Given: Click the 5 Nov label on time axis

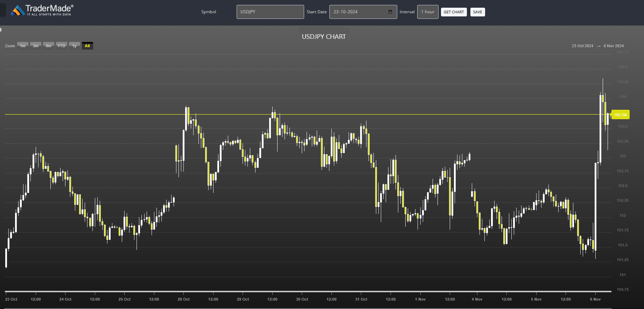Looking at the screenshot, I should (x=536, y=299).
